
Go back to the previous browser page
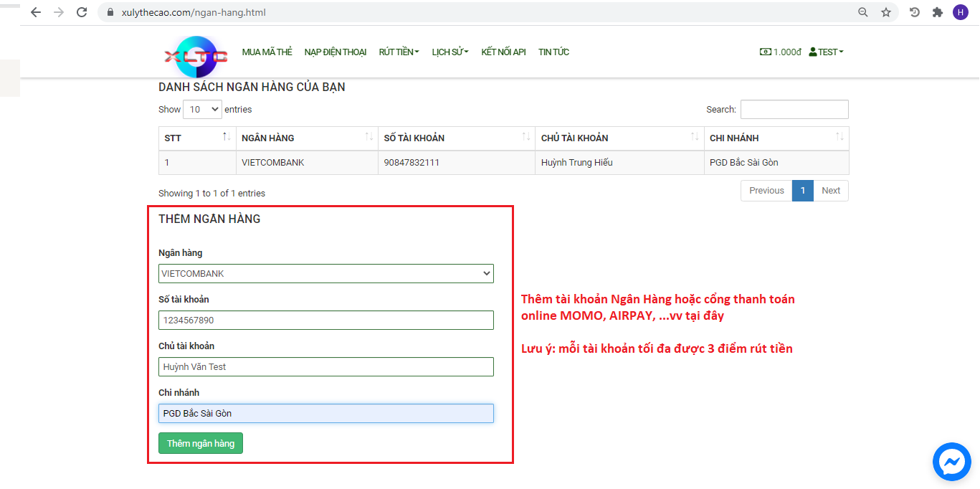coord(36,12)
